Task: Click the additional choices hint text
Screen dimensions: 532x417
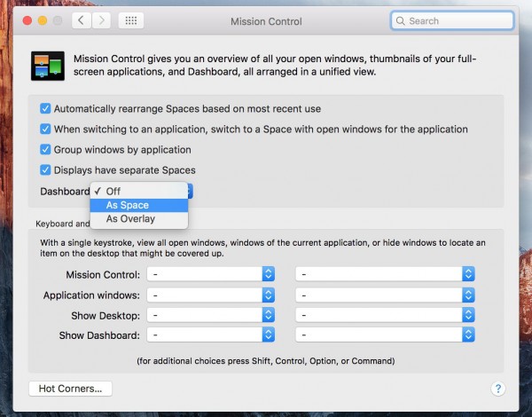Action: pyautogui.click(x=266, y=360)
